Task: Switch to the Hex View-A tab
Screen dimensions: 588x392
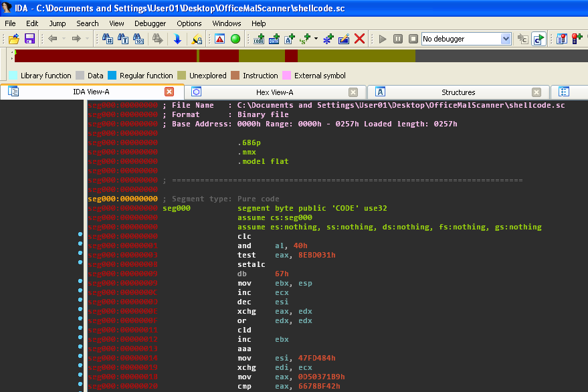Action: pyautogui.click(x=274, y=92)
